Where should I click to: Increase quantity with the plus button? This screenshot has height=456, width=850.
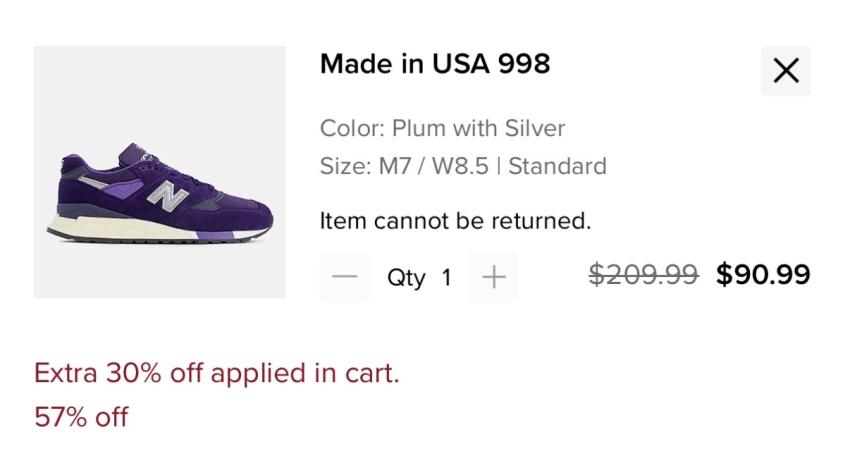tap(493, 277)
